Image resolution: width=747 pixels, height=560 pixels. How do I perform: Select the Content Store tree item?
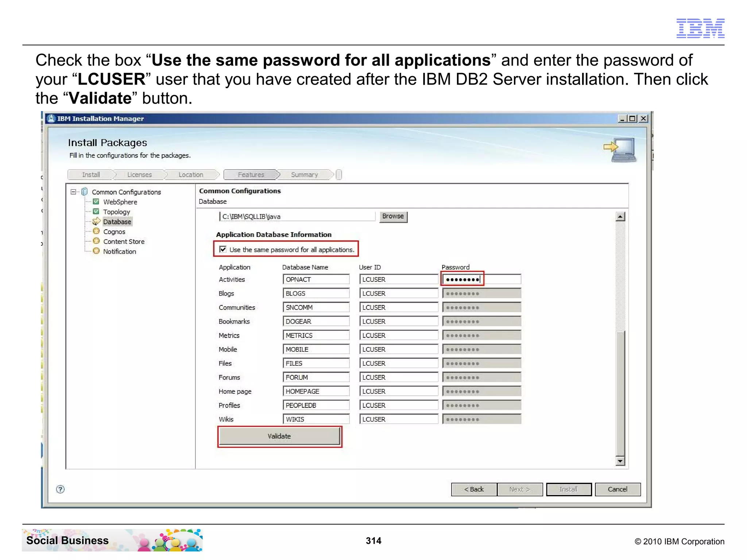click(124, 241)
